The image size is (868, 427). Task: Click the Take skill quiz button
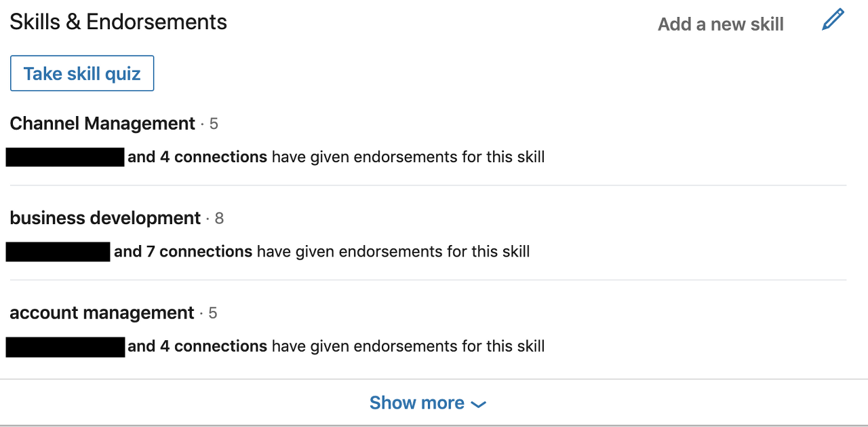pyautogui.click(x=82, y=73)
